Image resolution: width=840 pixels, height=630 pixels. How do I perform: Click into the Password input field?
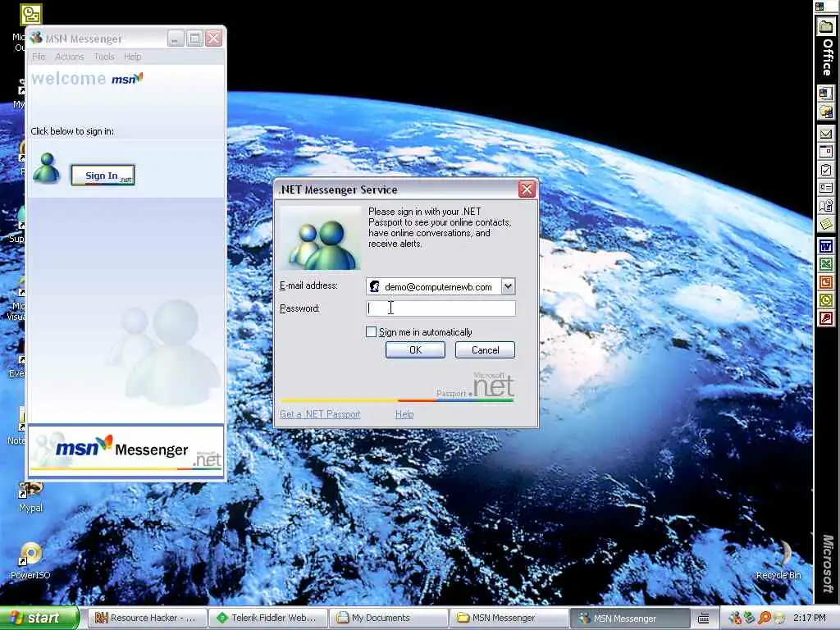[x=441, y=308]
